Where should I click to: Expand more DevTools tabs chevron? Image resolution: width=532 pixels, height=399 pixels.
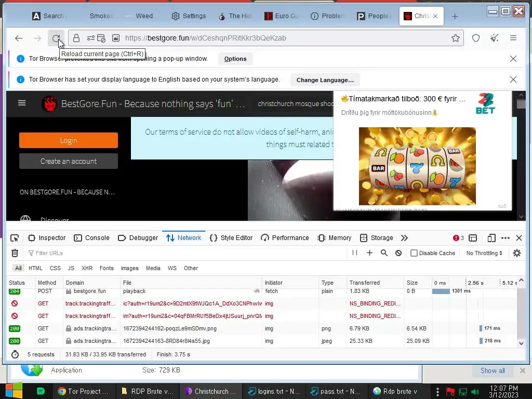click(404, 238)
